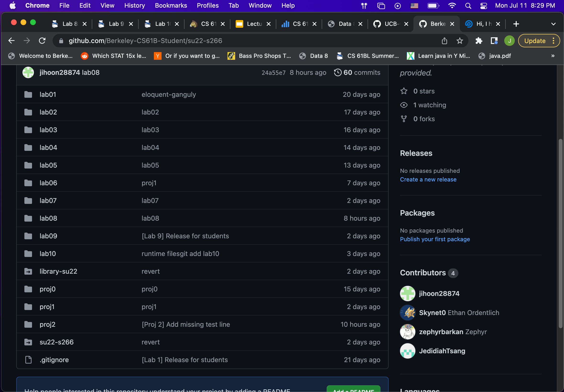Viewport: 564px width, 392px height.
Task: Show the hidden bookmarks with the double chevron
Action: tap(553, 56)
